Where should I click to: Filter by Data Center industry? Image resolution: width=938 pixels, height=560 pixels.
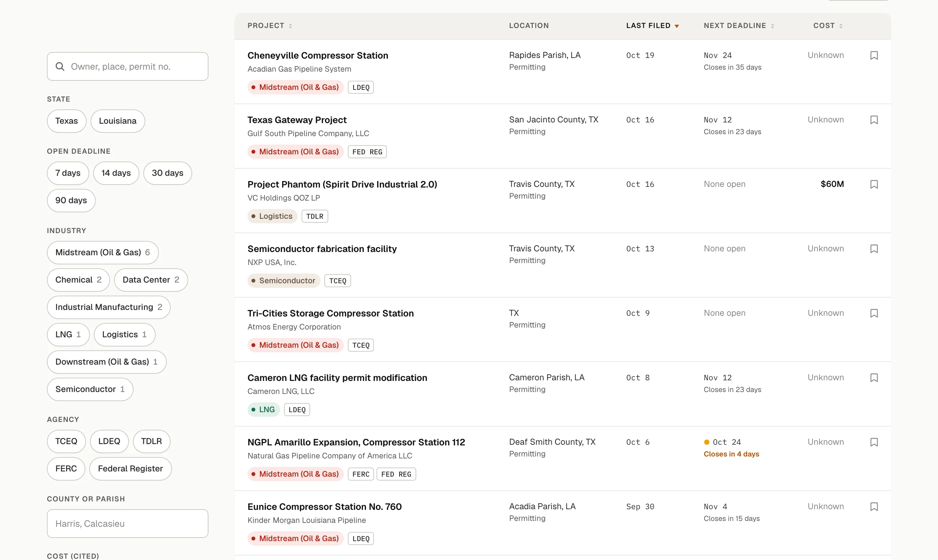151,280
